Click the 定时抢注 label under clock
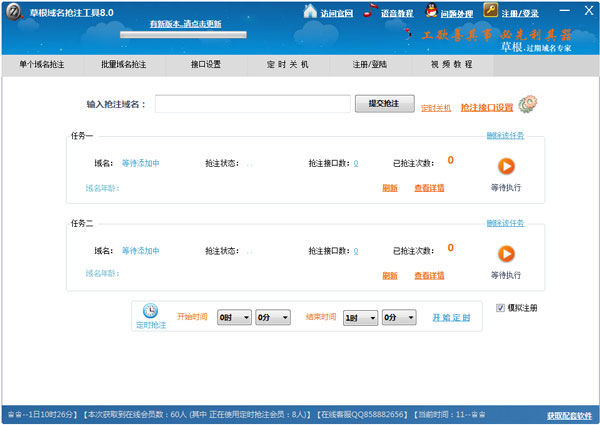This screenshot has width=600, height=425. pos(151,325)
